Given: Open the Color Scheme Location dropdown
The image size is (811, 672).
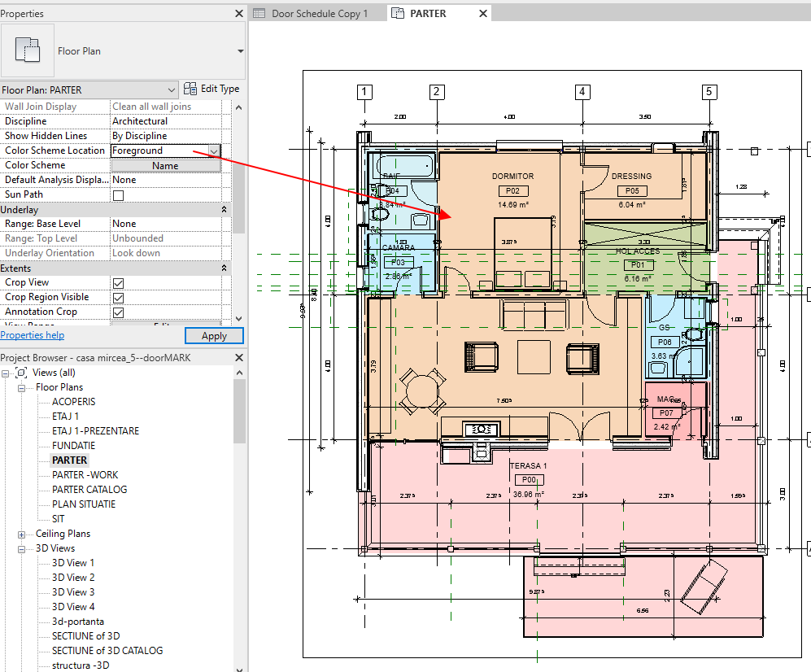Looking at the screenshot, I should (x=214, y=150).
